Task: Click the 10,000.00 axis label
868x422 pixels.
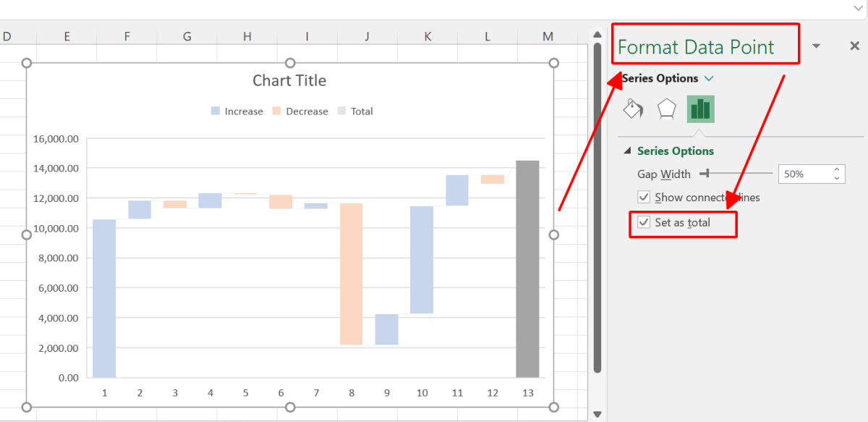Action: (56, 228)
